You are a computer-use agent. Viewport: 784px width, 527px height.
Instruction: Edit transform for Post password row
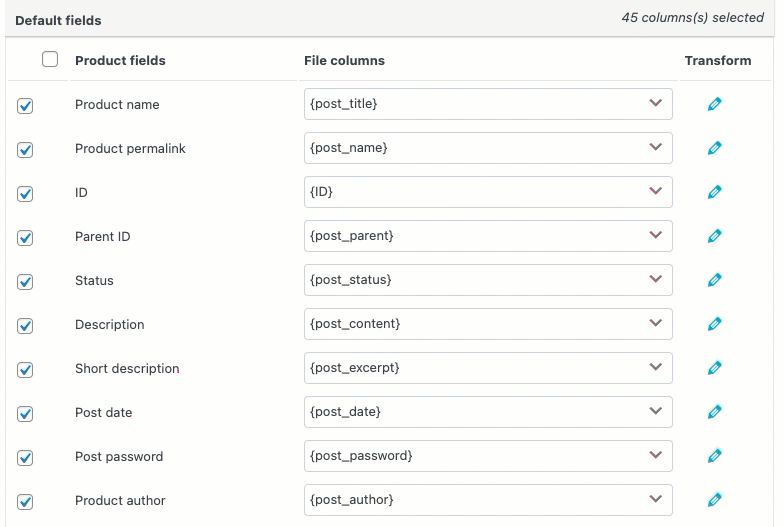(x=714, y=456)
